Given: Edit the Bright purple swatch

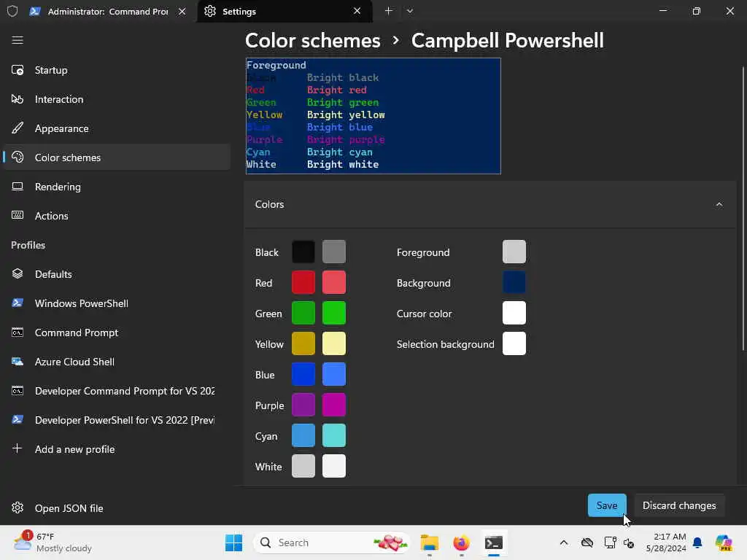Looking at the screenshot, I should tap(334, 405).
